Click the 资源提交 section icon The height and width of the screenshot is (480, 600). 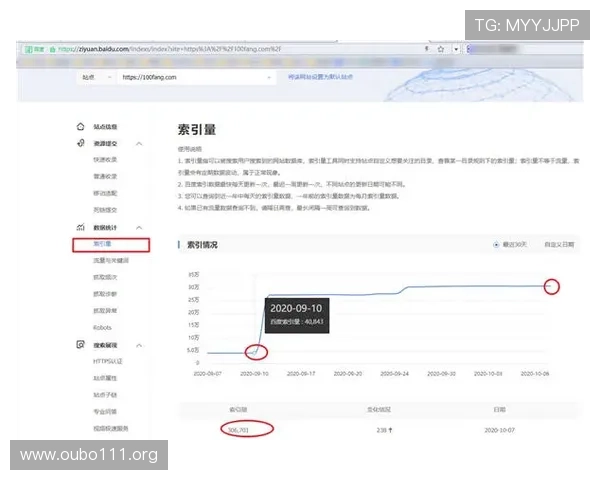tap(80, 143)
